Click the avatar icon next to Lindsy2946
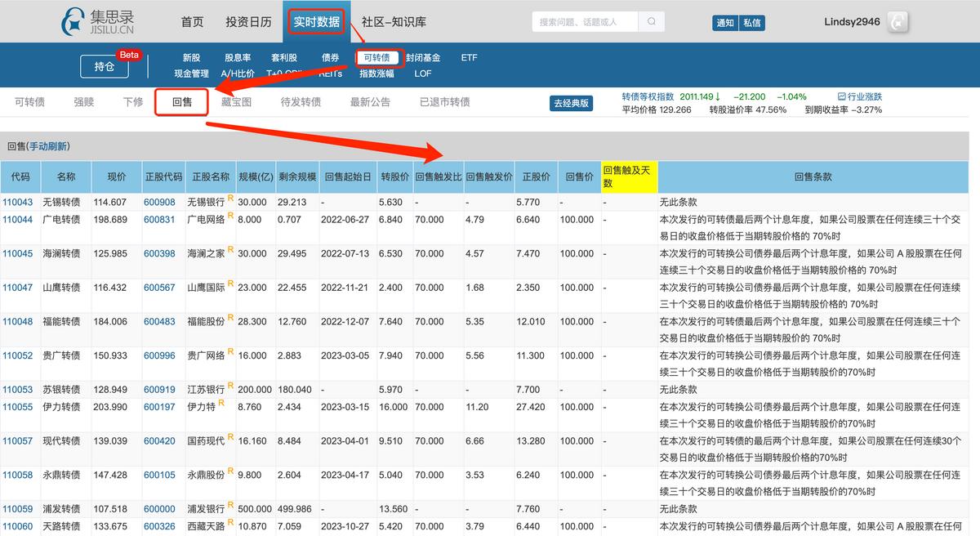 tap(897, 21)
